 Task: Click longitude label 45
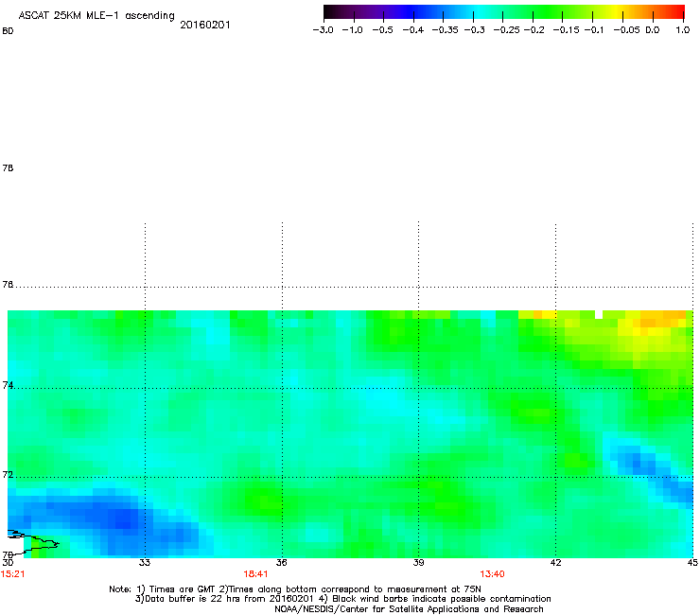tap(692, 563)
